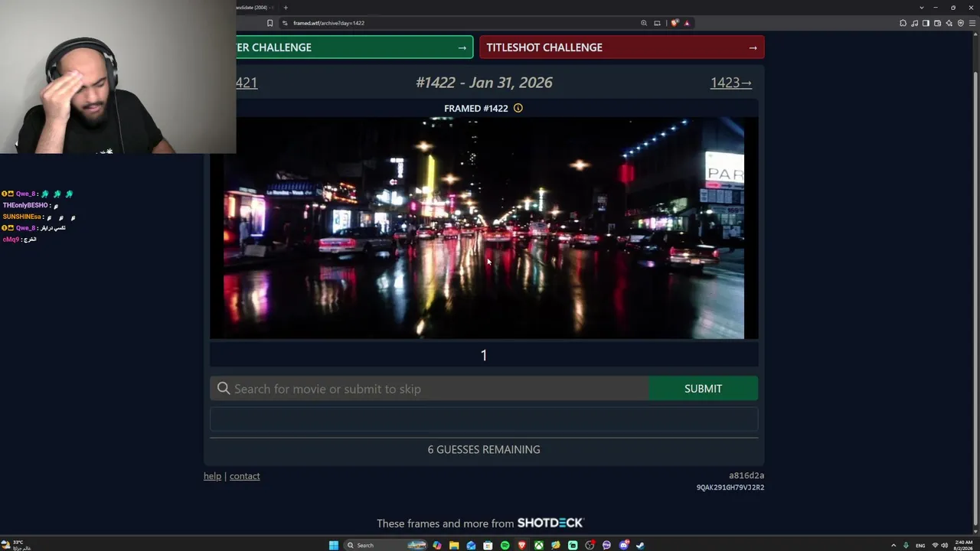
Task: Open Spotify from the taskbar
Action: tap(505, 545)
